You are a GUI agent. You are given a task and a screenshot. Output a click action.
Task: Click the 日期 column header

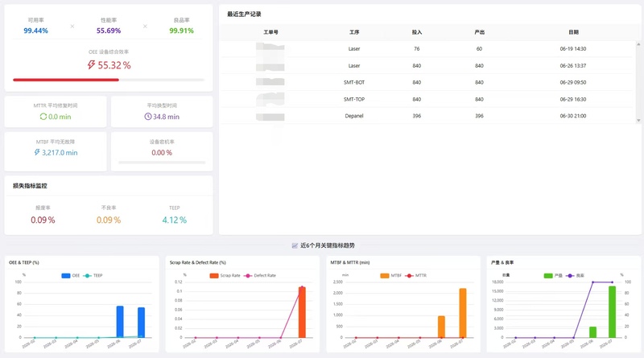(x=573, y=32)
